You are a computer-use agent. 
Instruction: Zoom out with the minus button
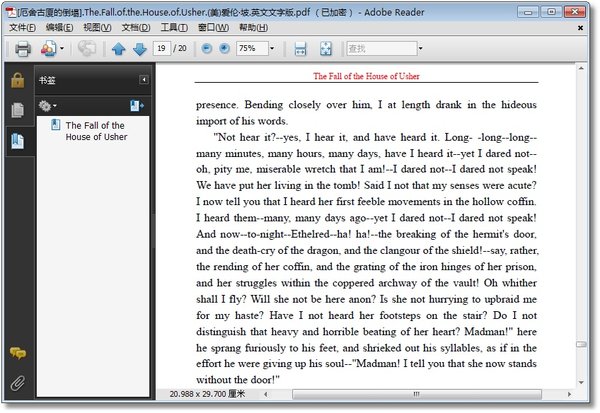[x=207, y=48]
